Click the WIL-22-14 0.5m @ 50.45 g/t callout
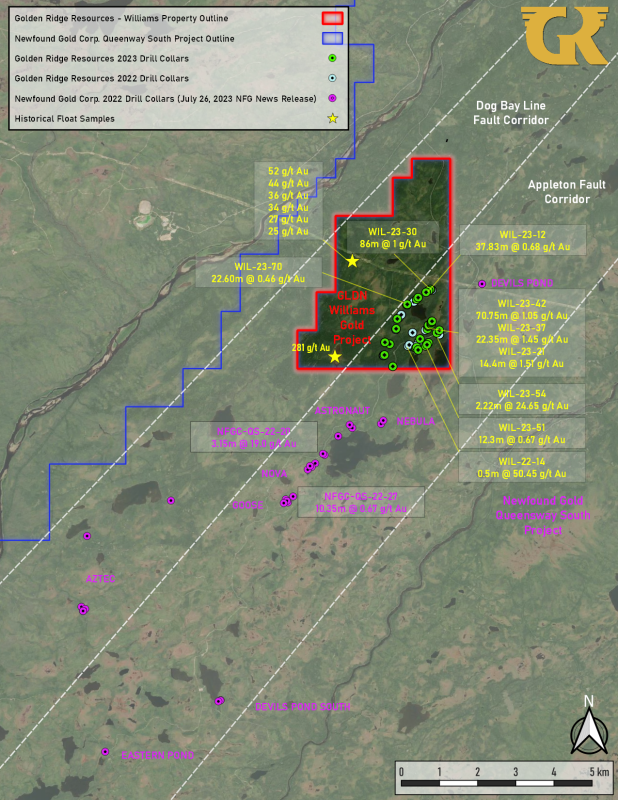618x800 pixels. point(522,467)
